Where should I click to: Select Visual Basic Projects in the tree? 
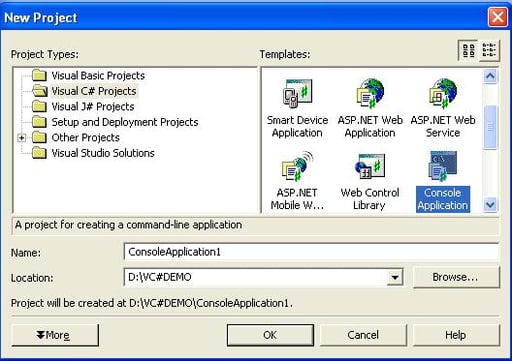coord(98,76)
